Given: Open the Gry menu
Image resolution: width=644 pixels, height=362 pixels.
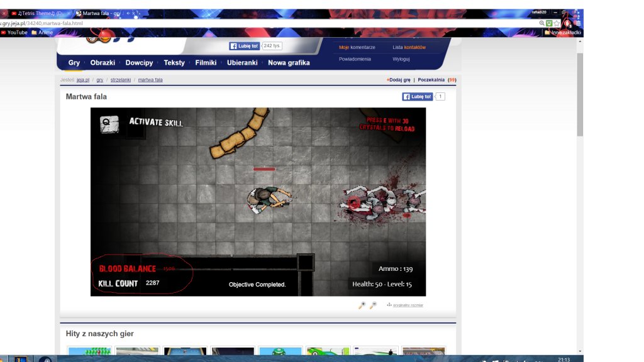Looking at the screenshot, I should (74, 63).
